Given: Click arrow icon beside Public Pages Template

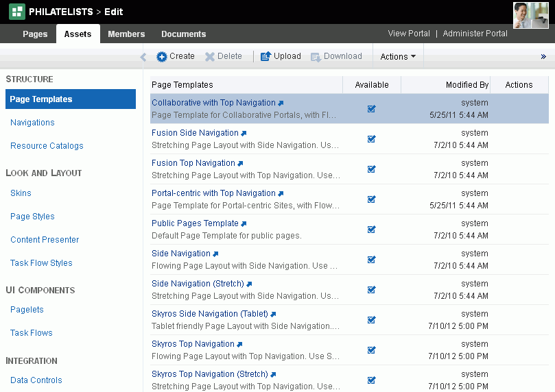Looking at the screenshot, I should pos(244,223).
